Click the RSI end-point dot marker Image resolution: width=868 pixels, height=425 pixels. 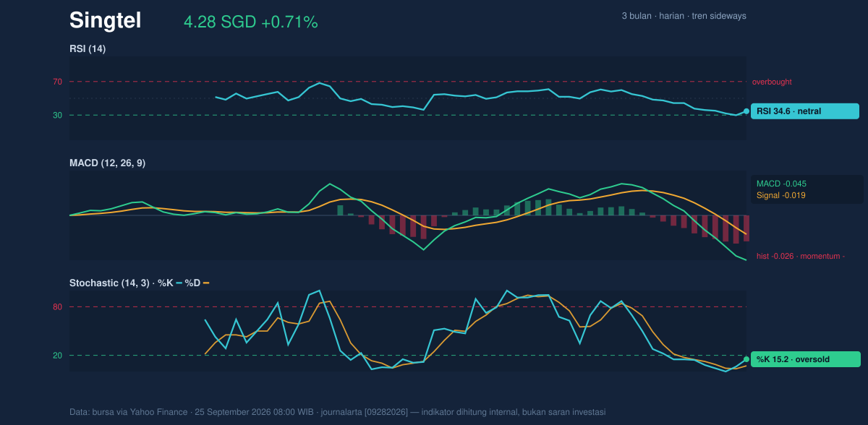coord(746,111)
